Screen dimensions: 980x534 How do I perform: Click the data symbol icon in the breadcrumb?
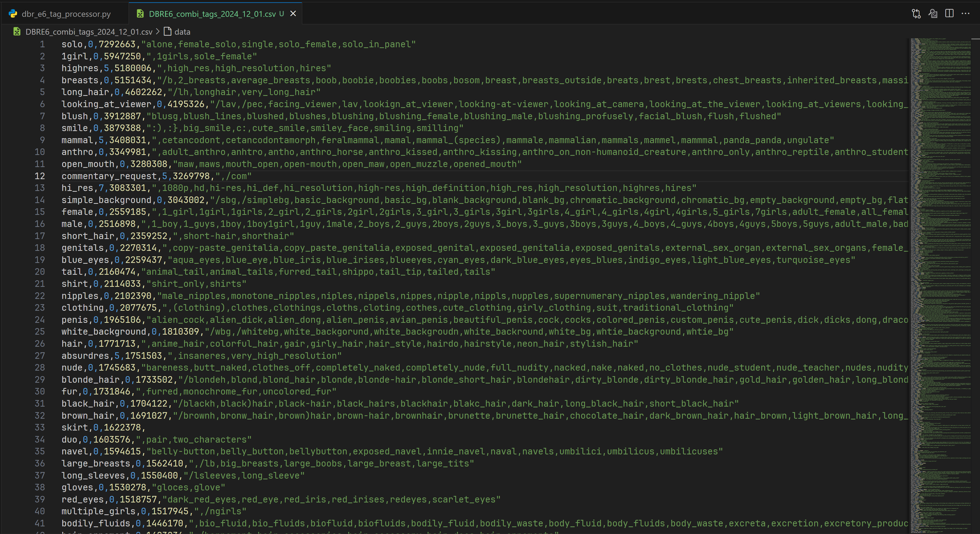coord(167,32)
